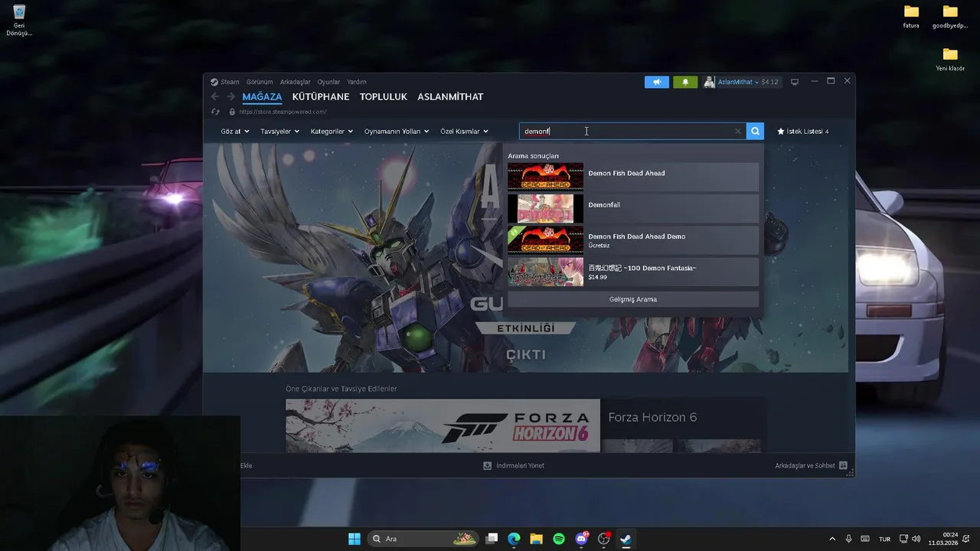Click the search magnifier button
980x551 pixels.
pyautogui.click(x=755, y=132)
